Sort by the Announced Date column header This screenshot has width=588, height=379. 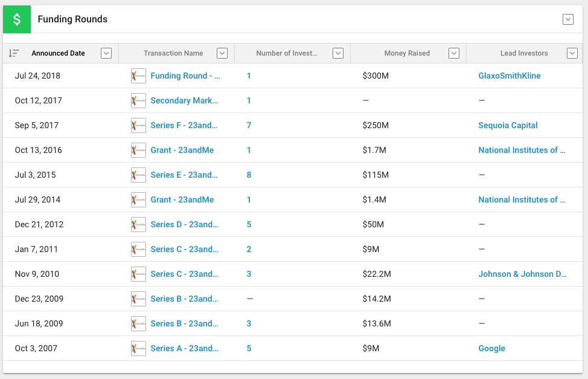(58, 53)
